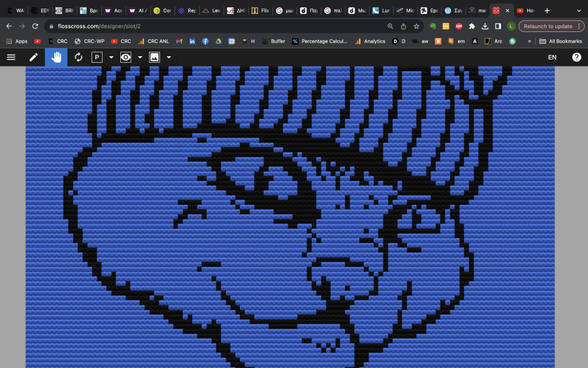Select the pencil draw tool
588x368 pixels.
pyautogui.click(x=33, y=58)
